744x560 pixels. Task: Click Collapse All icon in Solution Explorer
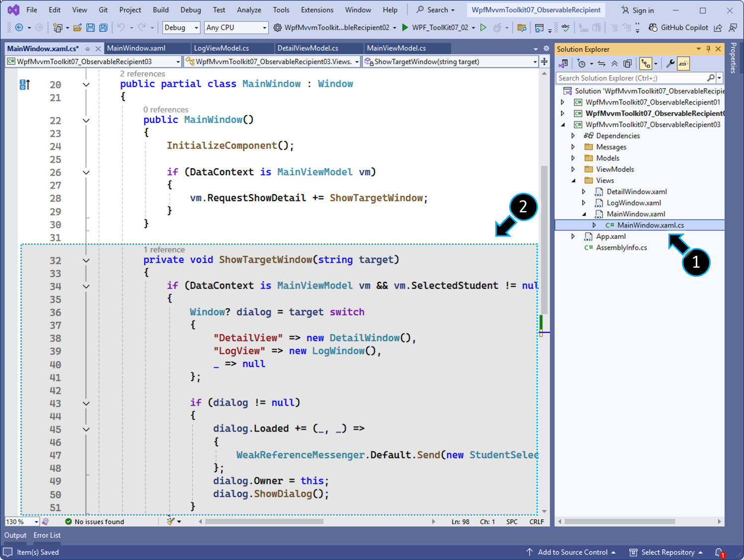(x=615, y=64)
